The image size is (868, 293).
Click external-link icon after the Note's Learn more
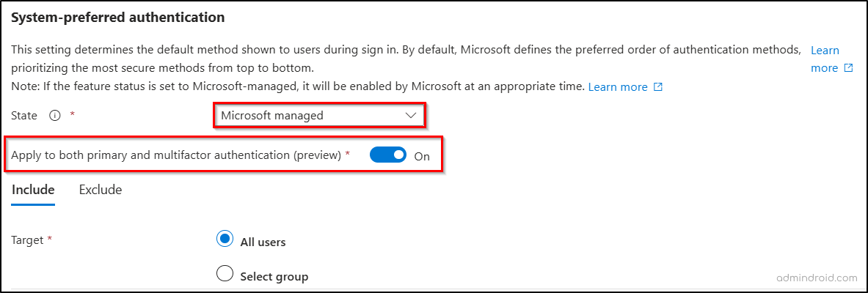click(658, 87)
